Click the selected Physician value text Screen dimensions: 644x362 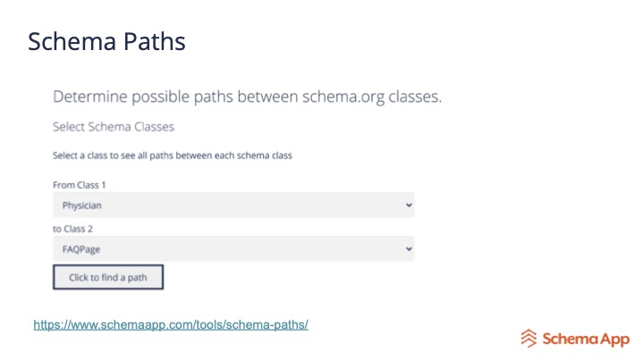(x=81, y=205)
